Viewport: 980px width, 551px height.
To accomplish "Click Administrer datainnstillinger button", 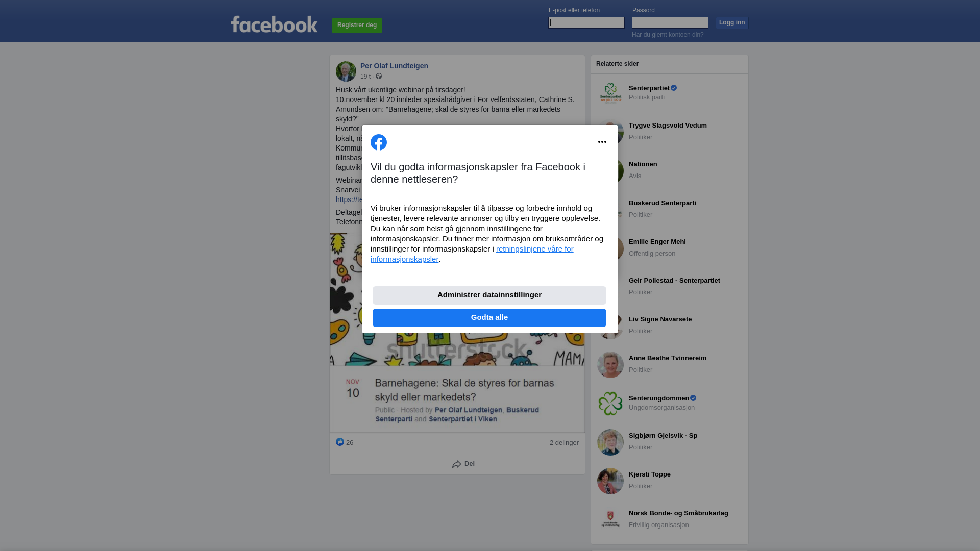I will pyautogui.click(x=489, y=295).
